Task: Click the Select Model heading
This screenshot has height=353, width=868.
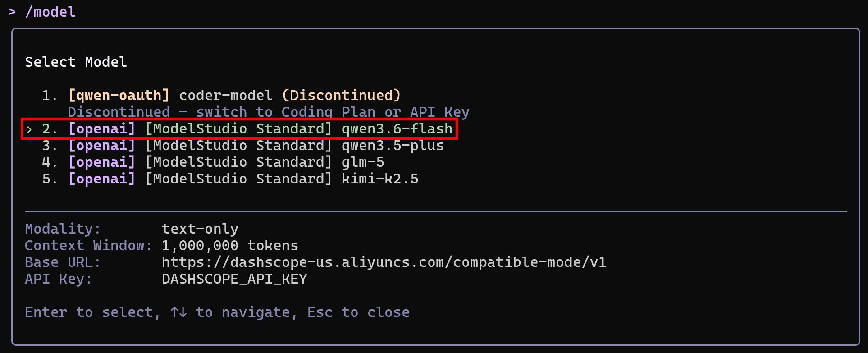Action: 76,62
